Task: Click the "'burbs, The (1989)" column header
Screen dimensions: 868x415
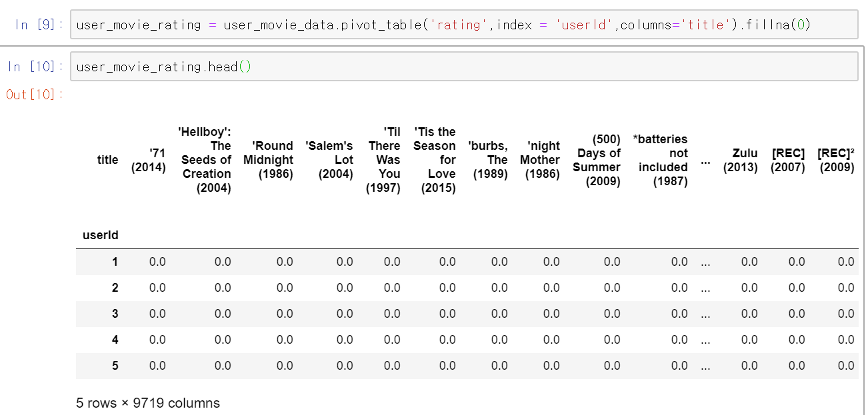Action: click(488, 160)
